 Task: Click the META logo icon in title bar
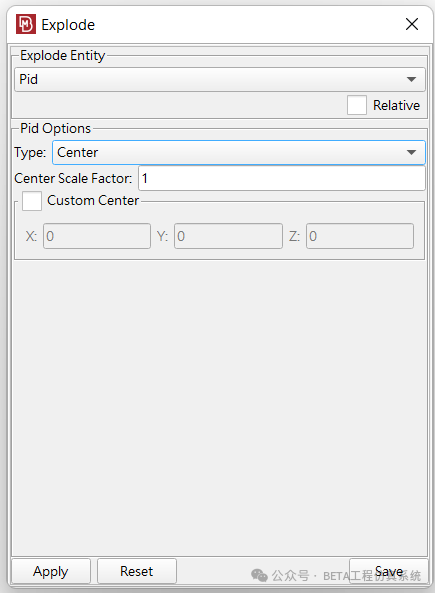click(x=26, y=24)
